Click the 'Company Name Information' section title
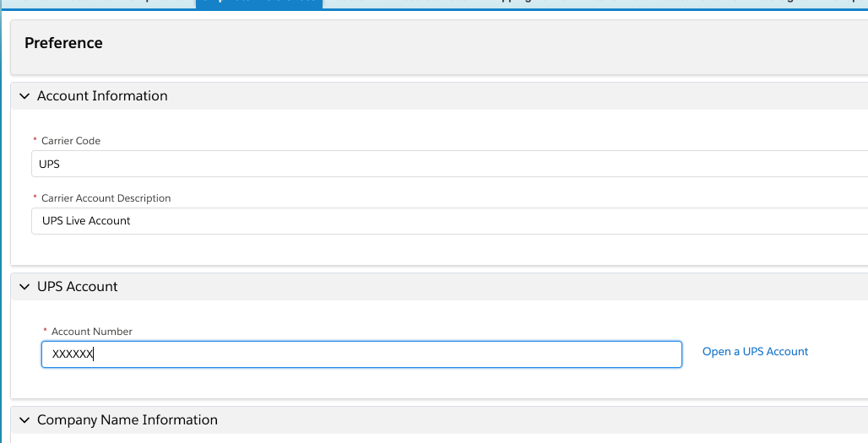 127,419
